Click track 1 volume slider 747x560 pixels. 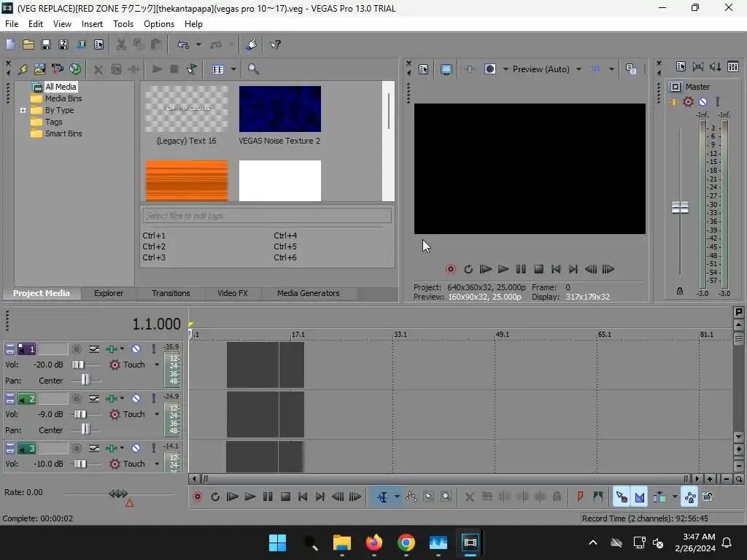[x=78, y=365]
